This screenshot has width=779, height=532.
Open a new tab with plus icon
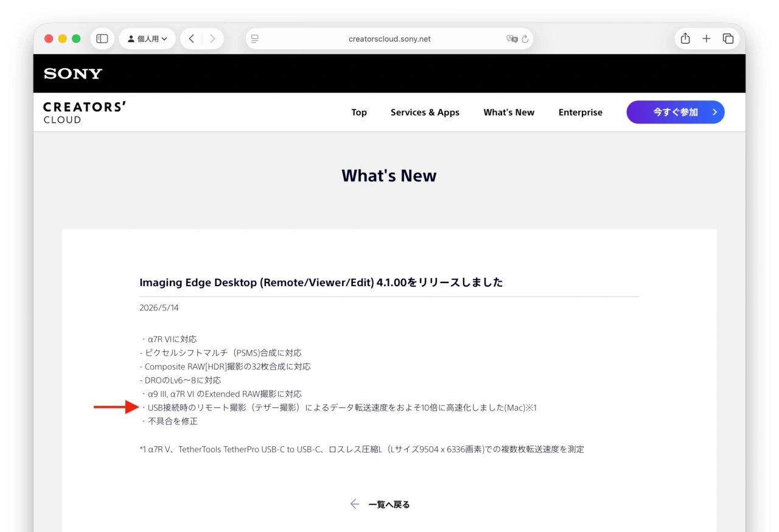[x=706, y=39]
